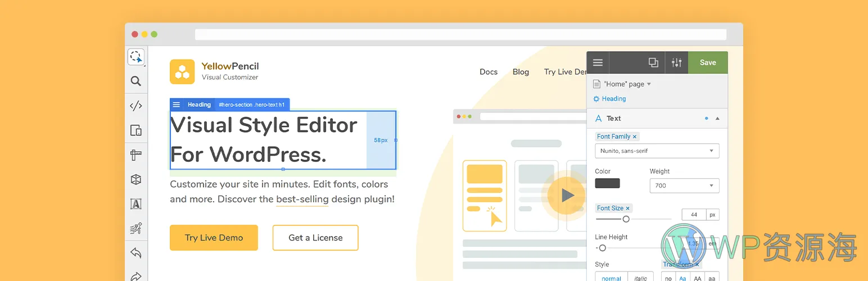Screen dimensions: 868x281
Task: Click the Line Height label
Action: (x=611, y=237)
